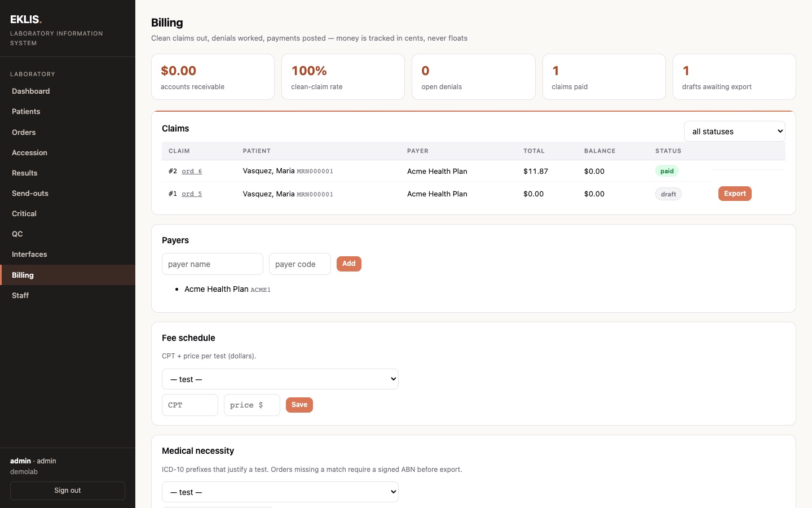Image resolution: width=812 pixels, height=508 pixels.
Task: Open the Staff page
Action: coord(68,295)
